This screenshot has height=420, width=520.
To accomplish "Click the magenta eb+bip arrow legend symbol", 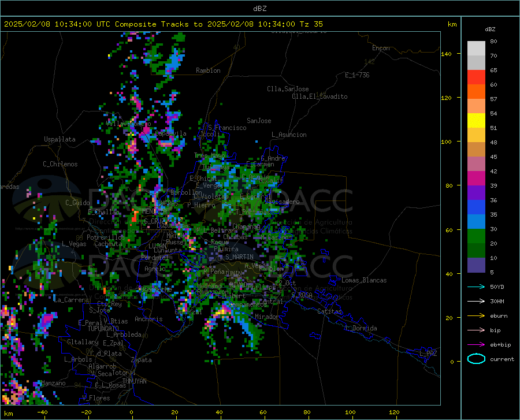I will pyautogui.click(x=476, y=345).
